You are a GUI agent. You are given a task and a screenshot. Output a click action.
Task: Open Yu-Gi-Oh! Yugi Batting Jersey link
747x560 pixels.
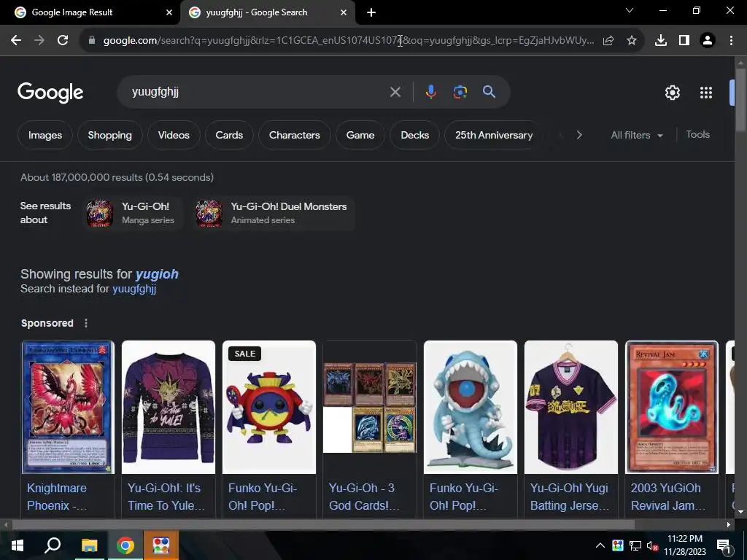[570, 497]
